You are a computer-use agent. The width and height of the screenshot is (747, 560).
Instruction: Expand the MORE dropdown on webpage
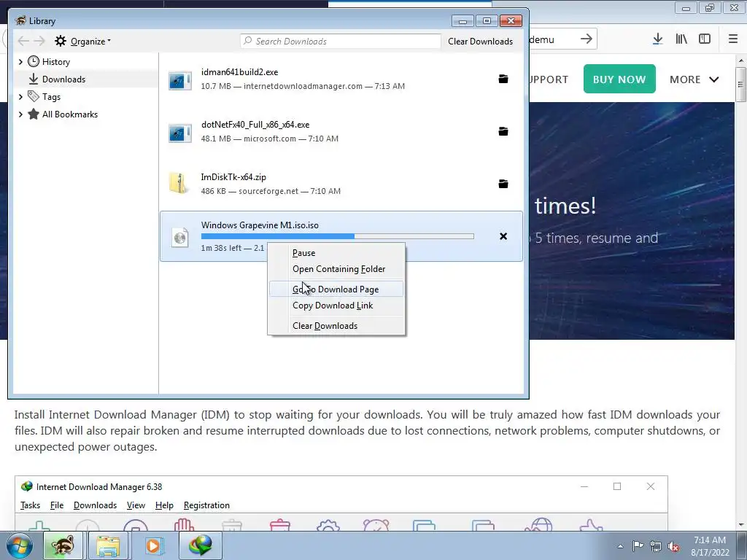point(694,79)
